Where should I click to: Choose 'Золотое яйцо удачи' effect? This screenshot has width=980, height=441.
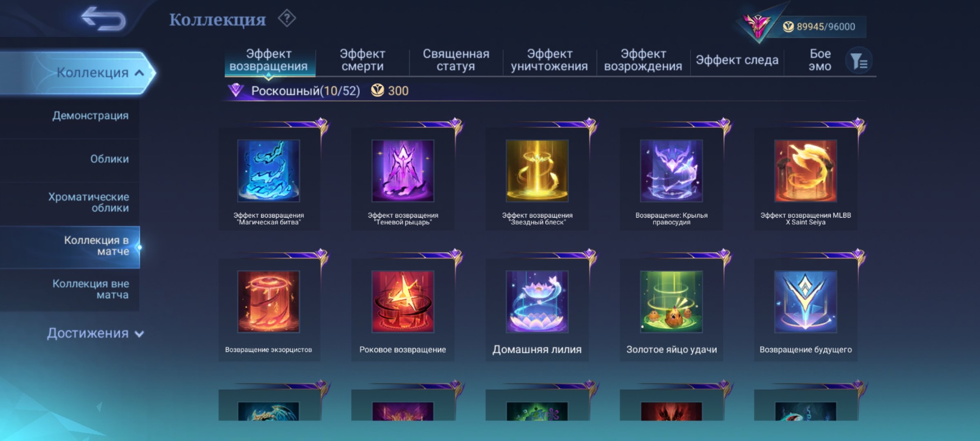coord(671,301)
